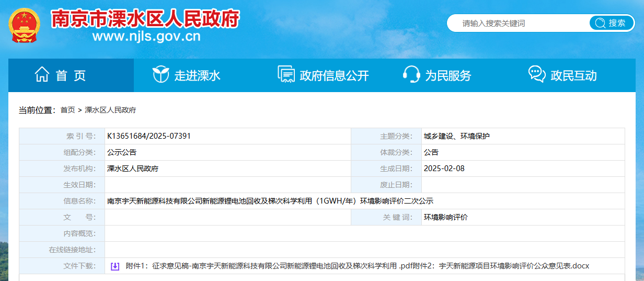Click the 南京市溧水区人民政府 site title
Viewport: 644px width, 281px height.
coord(145,19)
